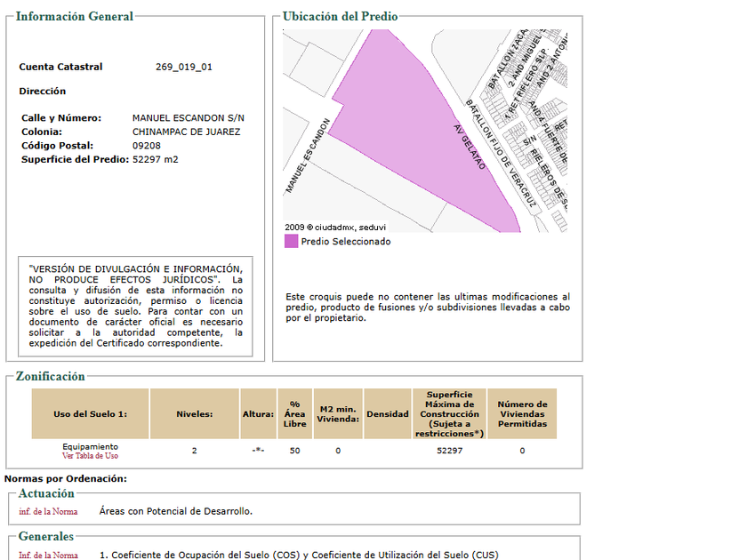Click the 'Altura:' column header
Viewport: 747px width, 560px height.
(258, 414)
